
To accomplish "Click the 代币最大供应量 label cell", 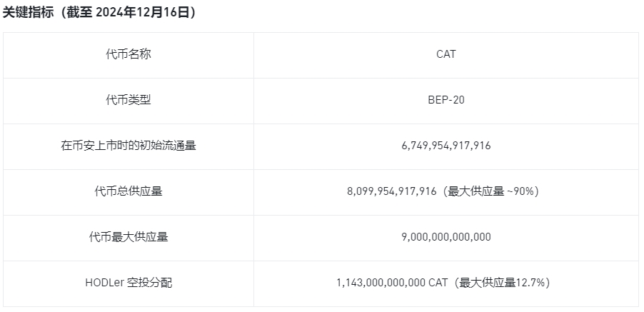I will coord(129,237).
